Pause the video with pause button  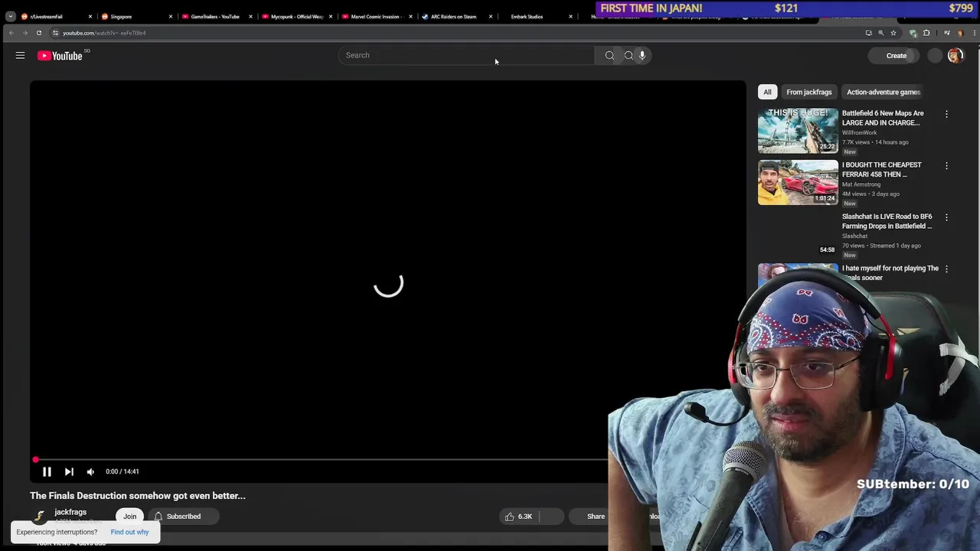tap(47, 471)
